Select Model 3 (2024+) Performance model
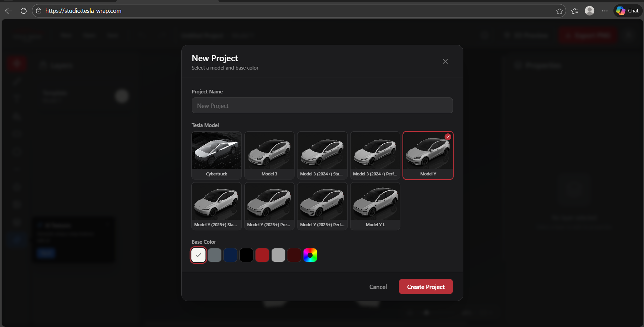This screenshot has width=644, height=327. click(375, 155)
